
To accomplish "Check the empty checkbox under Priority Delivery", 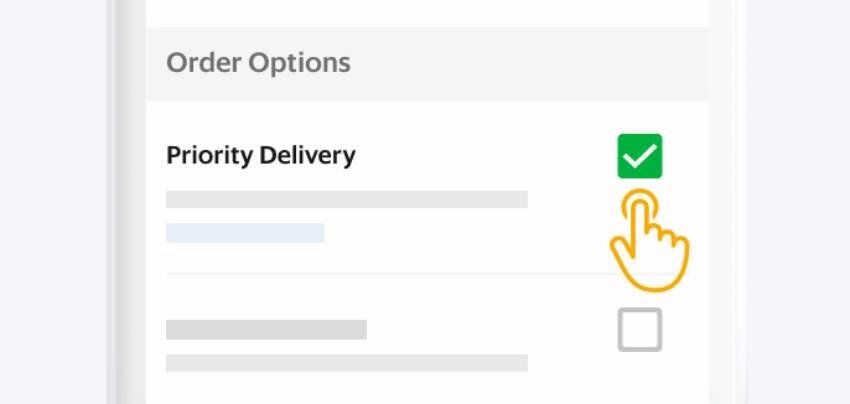I will (x=640, y=330).
